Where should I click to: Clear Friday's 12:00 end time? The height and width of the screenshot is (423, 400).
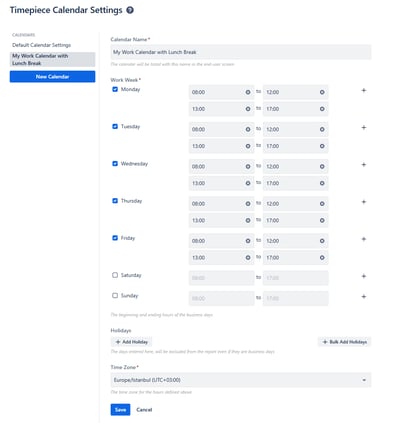(322, 241)
